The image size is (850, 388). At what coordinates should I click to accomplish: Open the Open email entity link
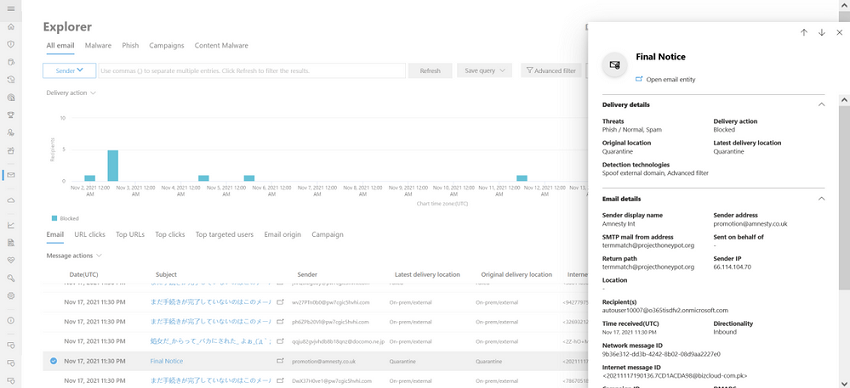pos(671,79)
